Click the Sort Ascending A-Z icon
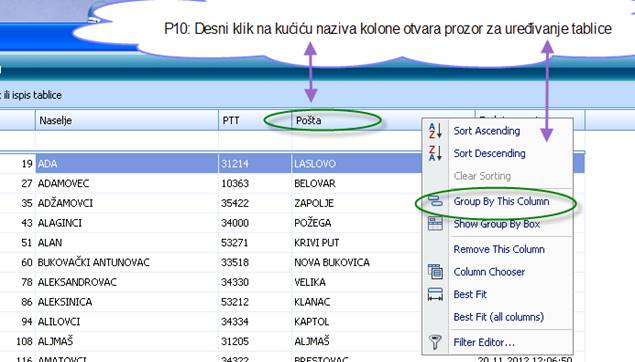This screenshot has width=635, height=362. point(435,131)
